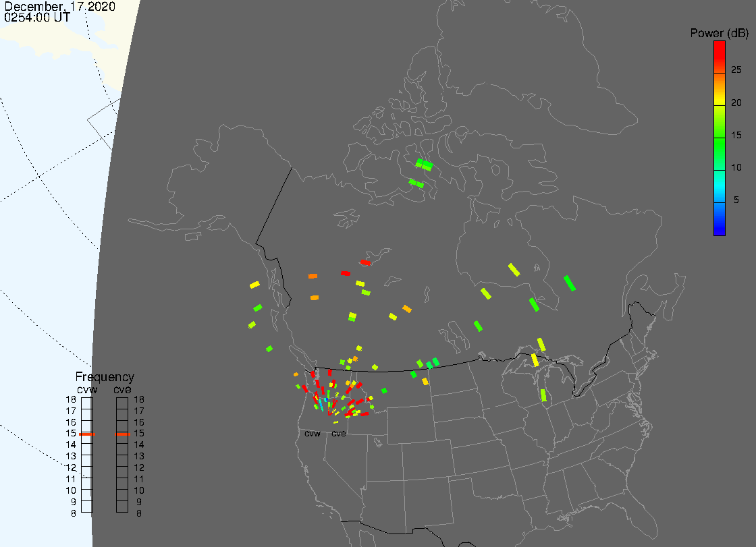Image resolution: width=756 pixels, height=547 pixels.
Task: Click the 8 label beside the cve scale
Action: [x=139, y=514]
